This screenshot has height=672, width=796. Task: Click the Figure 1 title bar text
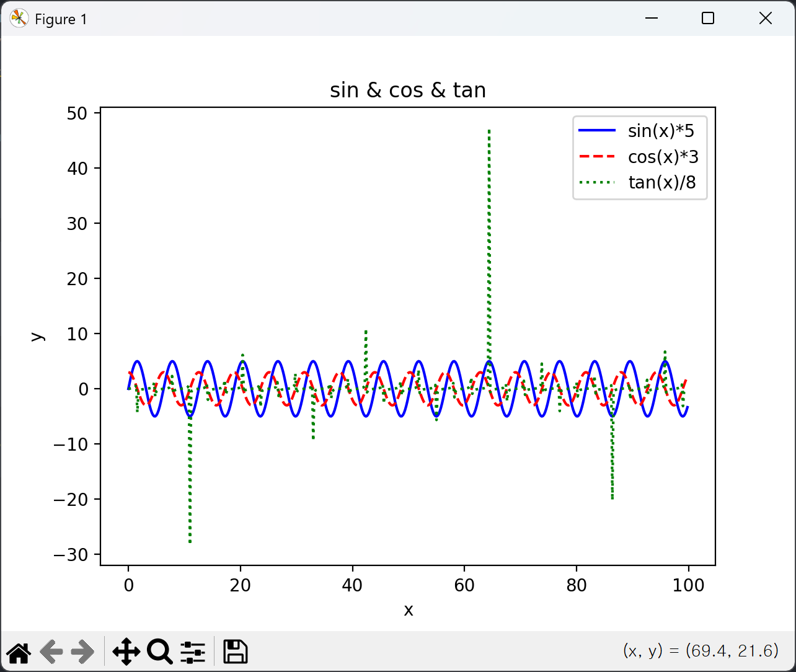tap(61, 19)
